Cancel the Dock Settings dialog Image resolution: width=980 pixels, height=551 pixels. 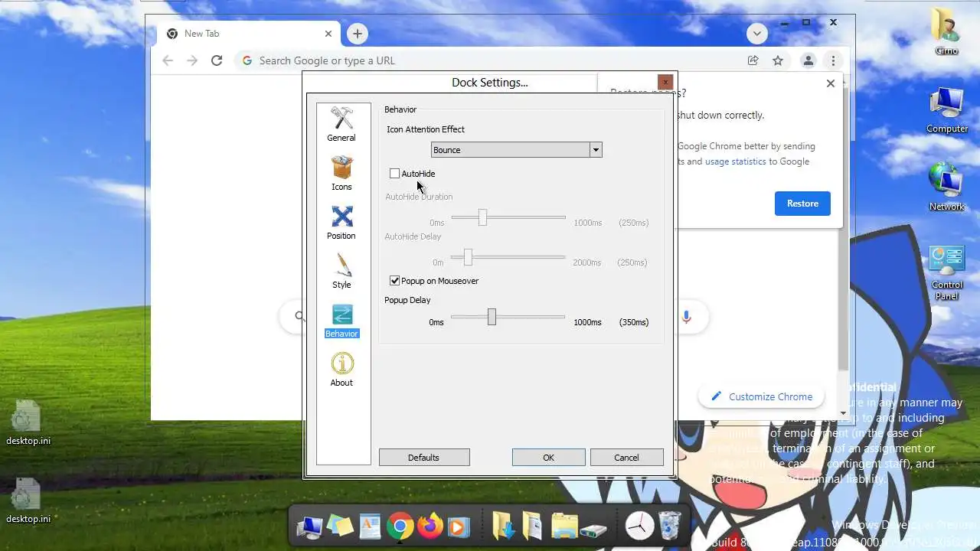tap(626, 458)
